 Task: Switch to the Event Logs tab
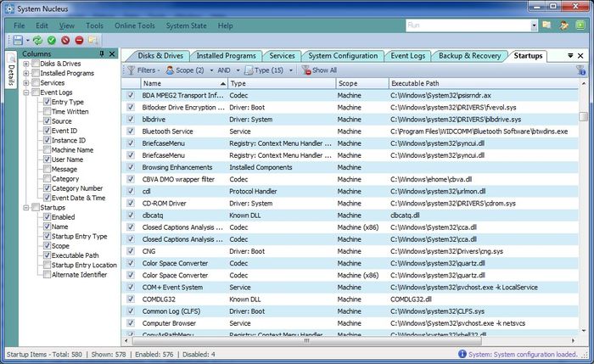coord(408,56)
